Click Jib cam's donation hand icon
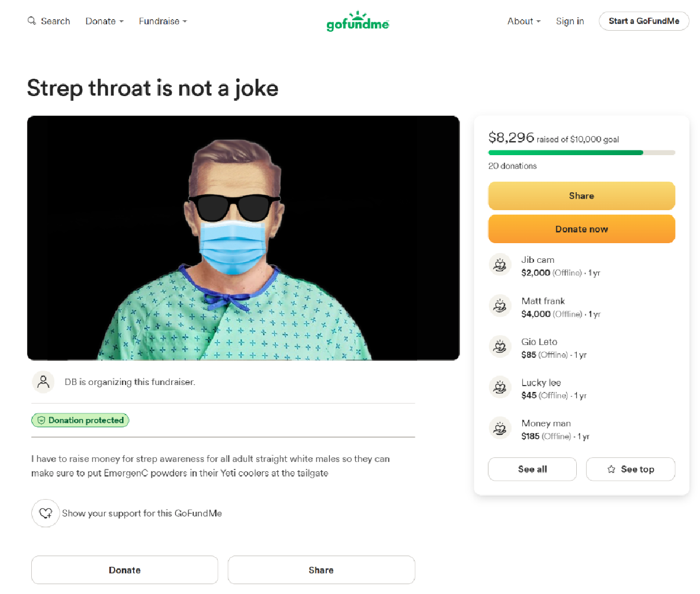700x594 pixels. [x=500, y=265]
